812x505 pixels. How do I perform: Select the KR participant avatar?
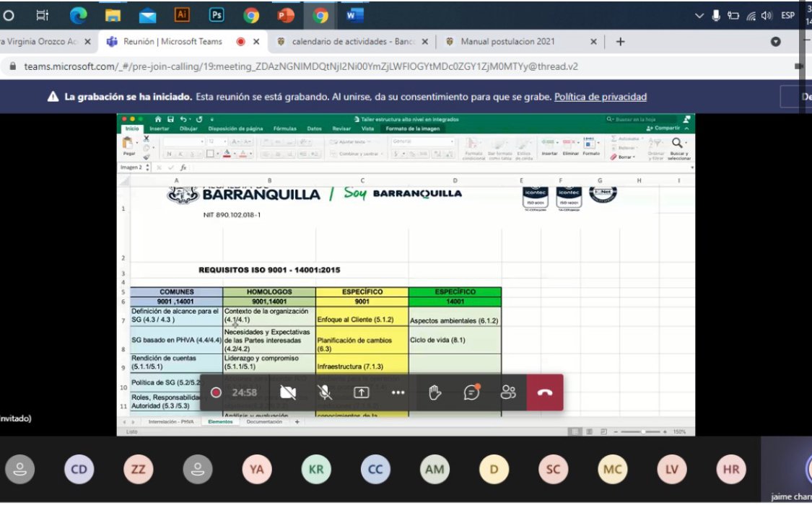click(x=315, y=470)
